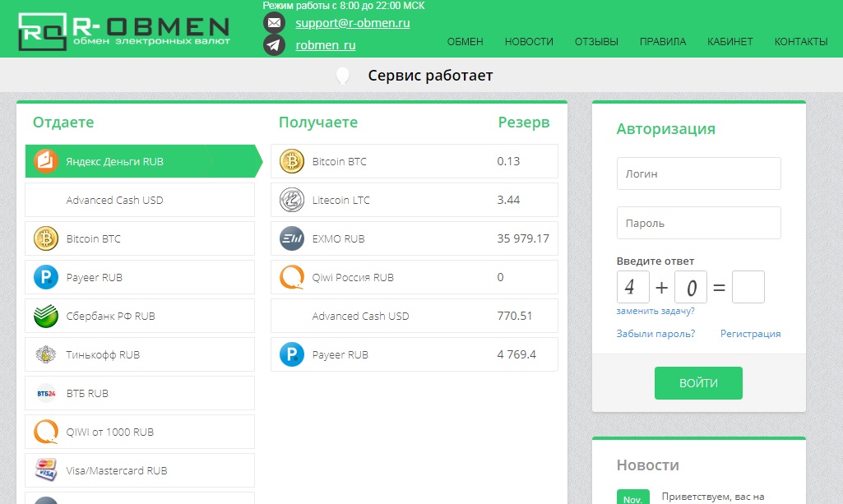Open the КАБИНЕТ menu item
This screenshot has height=504, width=843.
pos(730,41)
